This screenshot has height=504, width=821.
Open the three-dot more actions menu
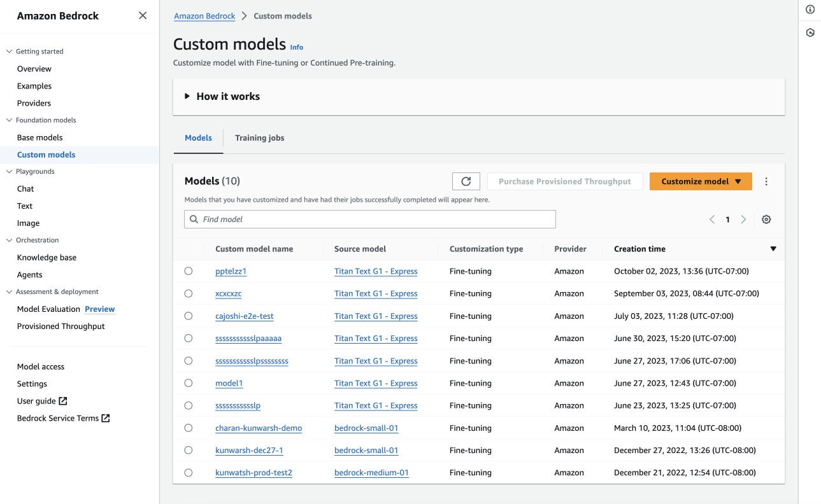click(766, 181)
